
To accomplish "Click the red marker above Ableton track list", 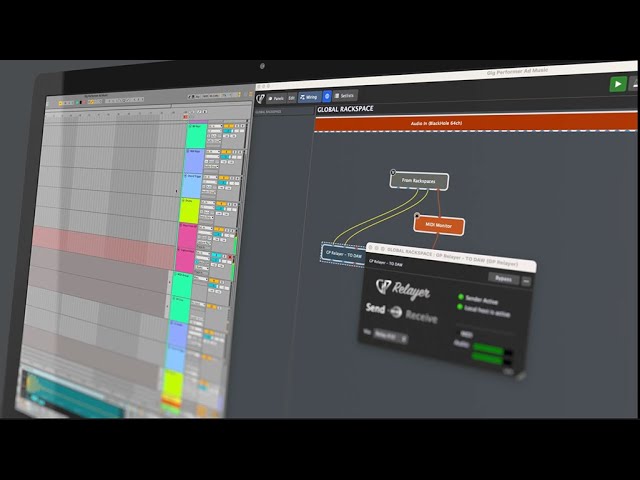I will pos(185,117).
